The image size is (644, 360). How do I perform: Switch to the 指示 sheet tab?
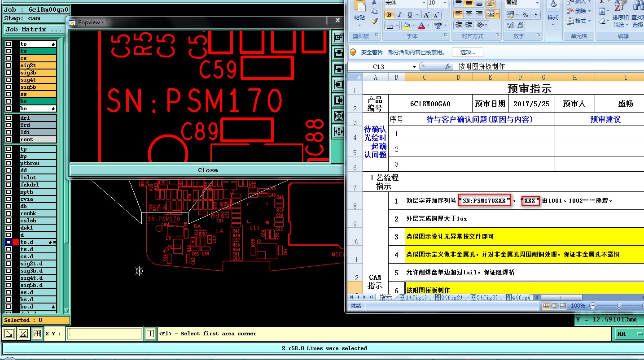[386, 297]
